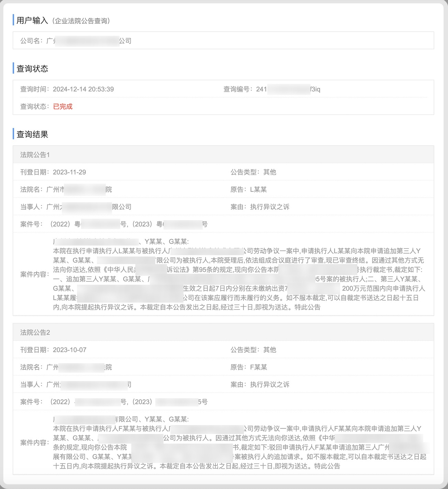Select the 用户输入 section heading
The image size is (448, 489).
tap(32, 21)
